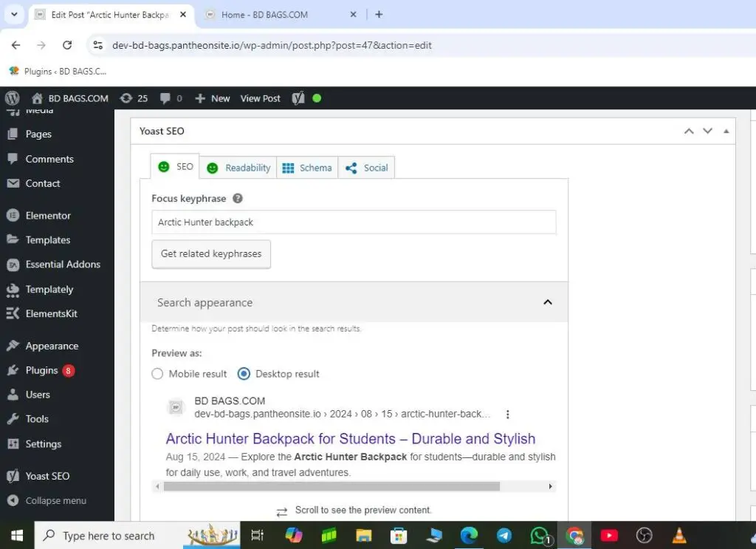Image resolution: width=756 pixels, height=549 pixels.
Task: Click the Contact envelope icon
Action: [13, 183]
